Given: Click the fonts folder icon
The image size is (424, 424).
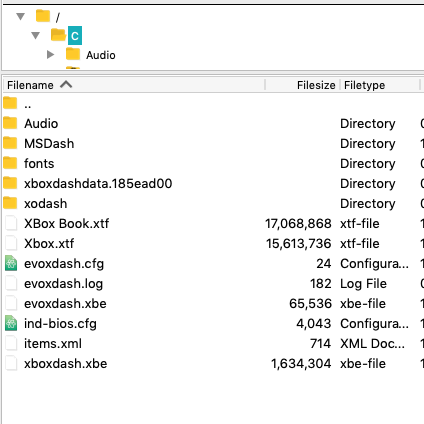Looking at the screenshot, I should pyautogui.click(x=10, y=163).
